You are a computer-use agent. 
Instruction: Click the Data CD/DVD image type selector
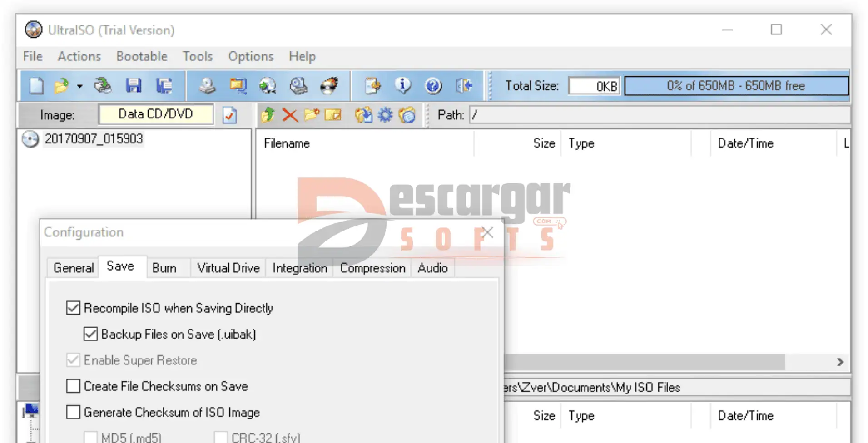tap(156, 114)
